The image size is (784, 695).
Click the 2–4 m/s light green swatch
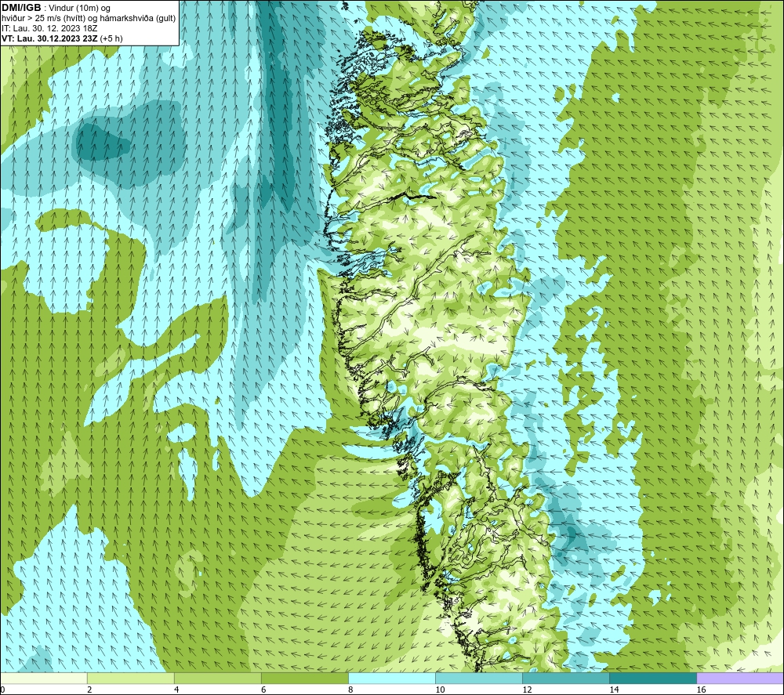click(130, 678)
